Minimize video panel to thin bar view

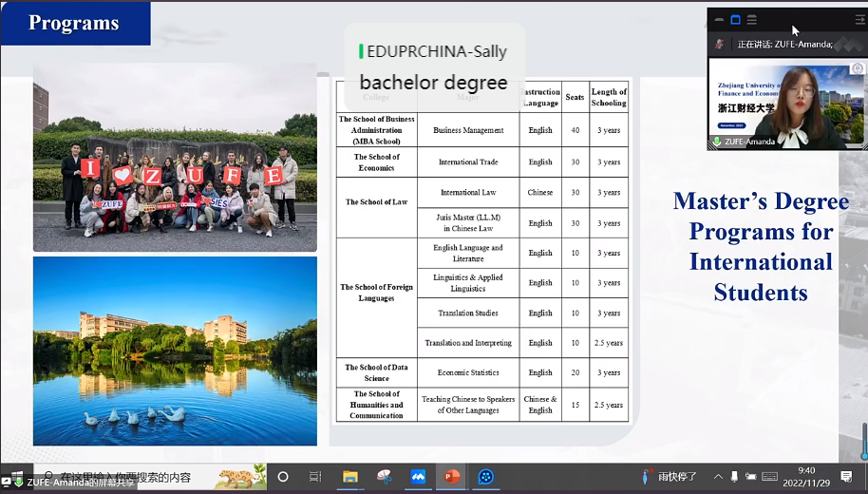[719, 19]
